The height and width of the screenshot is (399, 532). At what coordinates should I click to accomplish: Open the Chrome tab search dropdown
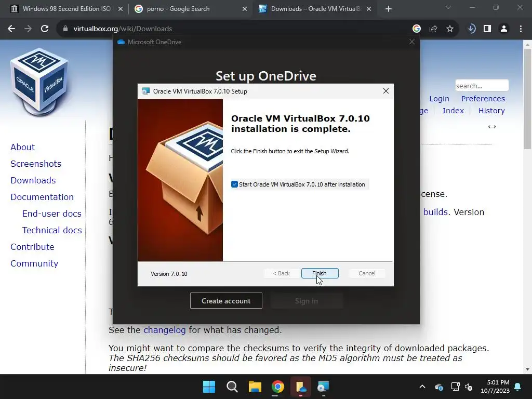(x=448, y=7)
